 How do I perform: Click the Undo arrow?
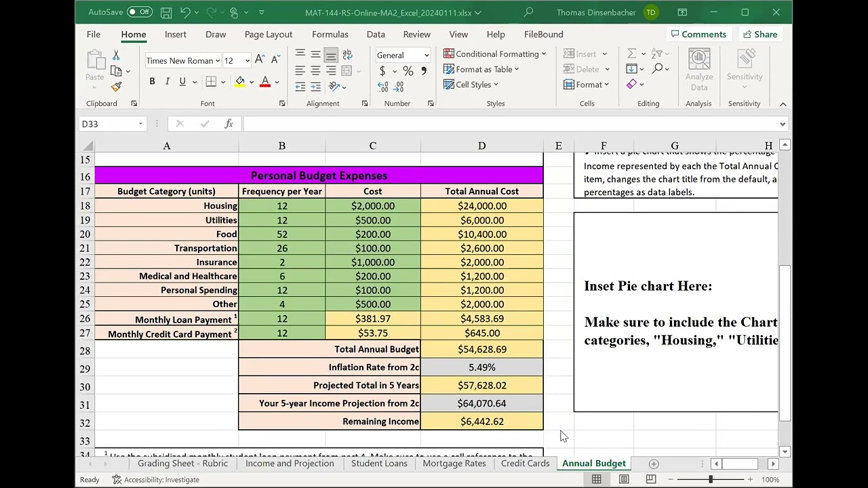coord(185,12)
